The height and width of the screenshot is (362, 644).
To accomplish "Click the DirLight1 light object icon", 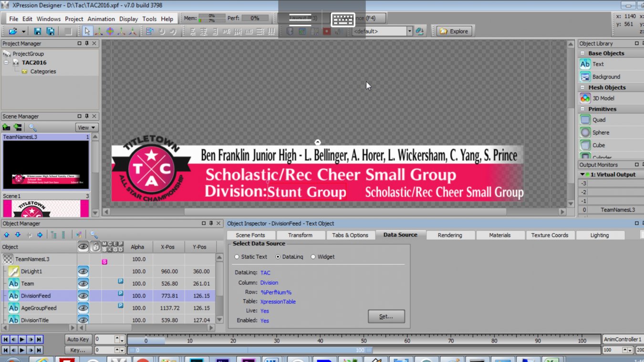I will 14,271.
